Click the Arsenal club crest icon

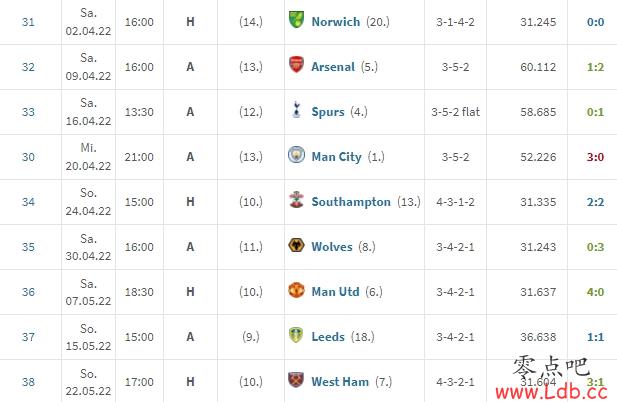(x=296, y=65)
